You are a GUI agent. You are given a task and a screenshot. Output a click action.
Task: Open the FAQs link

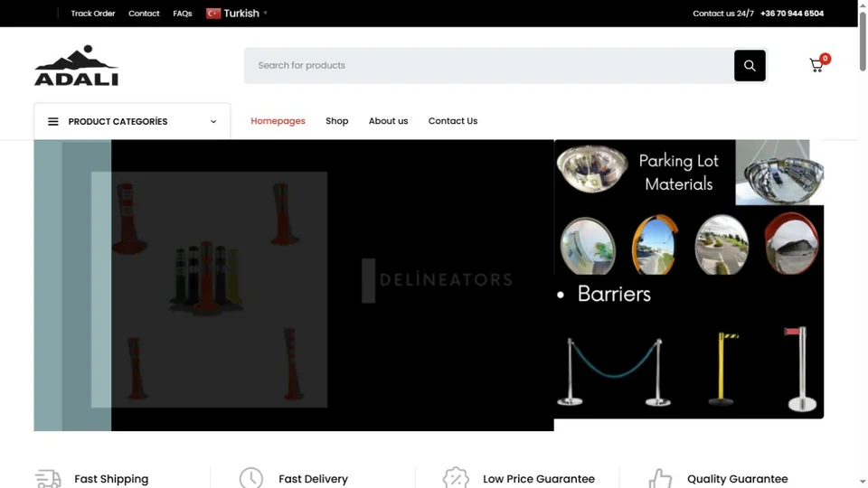pyautogui.click(x=182, y=14)
